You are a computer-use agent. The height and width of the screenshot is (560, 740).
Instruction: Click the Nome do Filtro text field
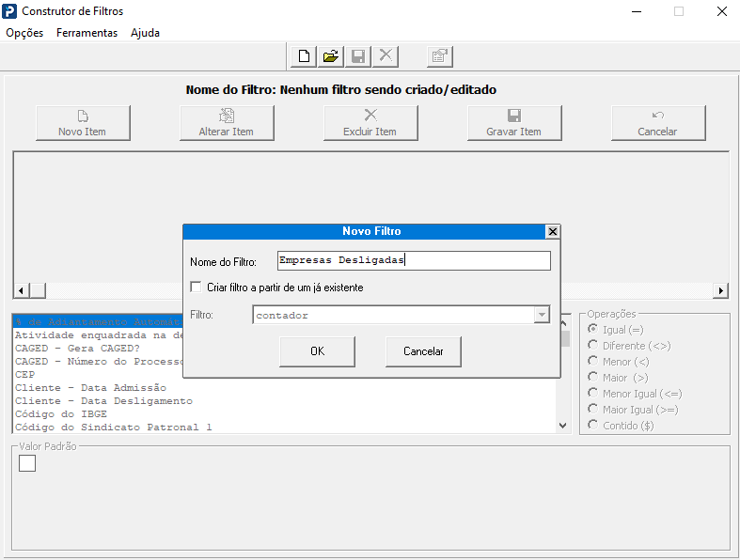(414, 261)
